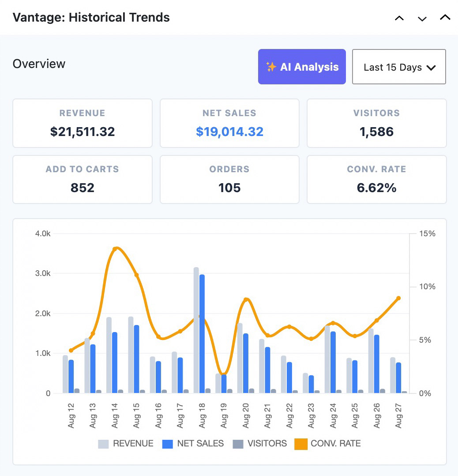The image size is (458, 476).
Task: Click the Aug 14 conversion rate peak point
Action: tap(115, 249)
